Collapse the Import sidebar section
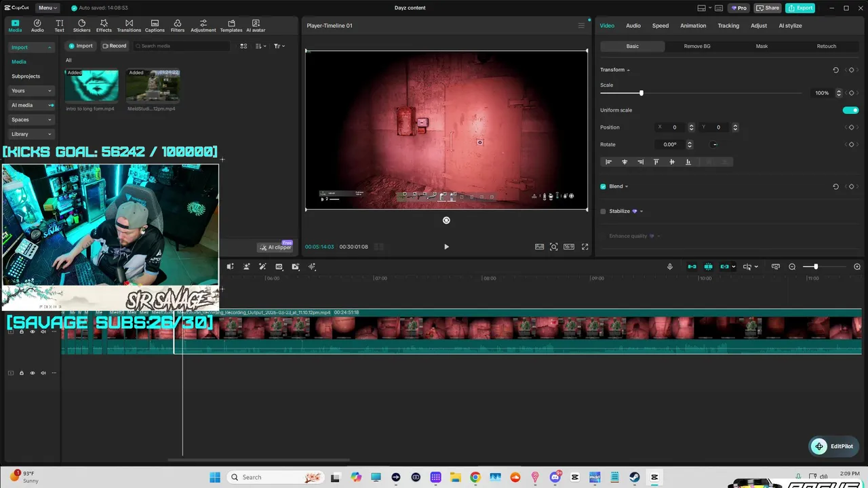The image size is (868, 488). click(x=50, y=47)
